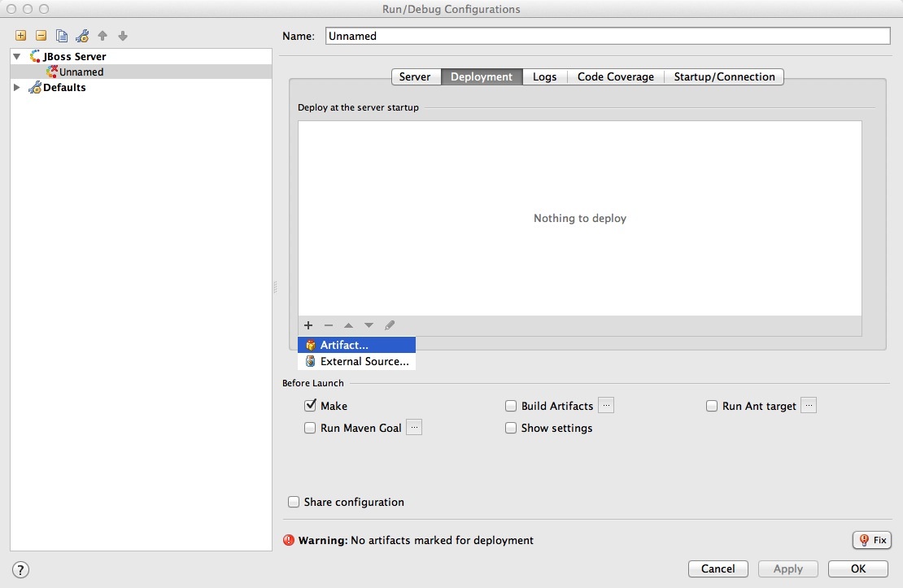Uncheck the Make checkbox

pos(310,406)
